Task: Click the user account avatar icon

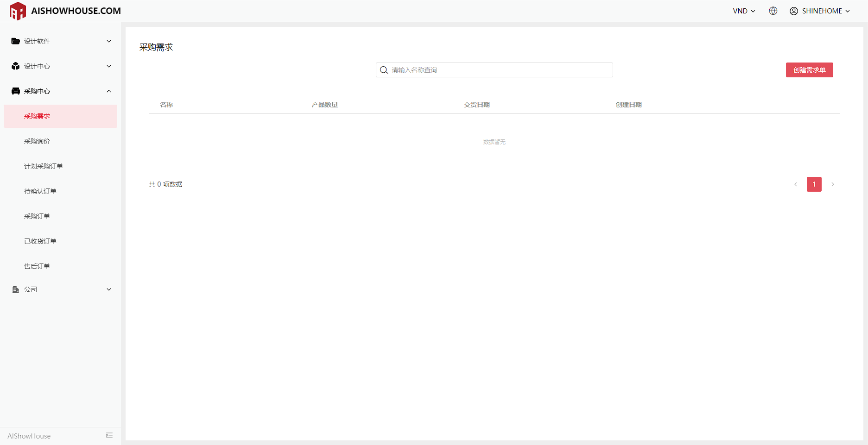Action: point(794,11)
